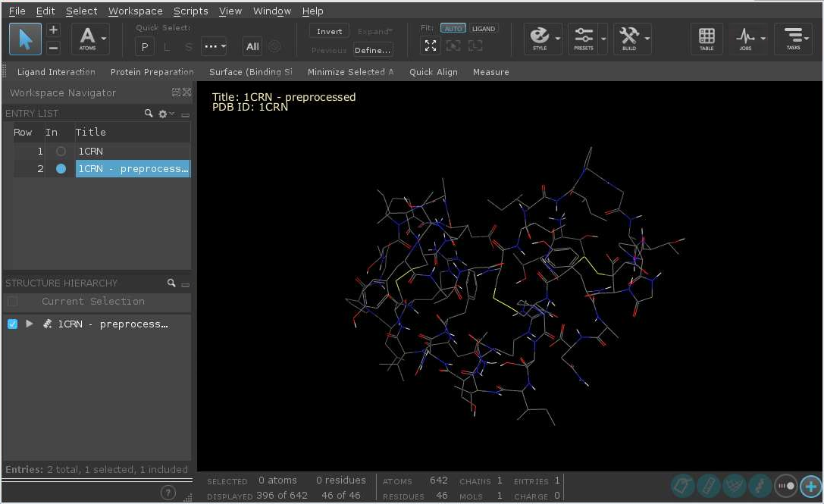Open the Tasks panel icon

tap(793, 38)
